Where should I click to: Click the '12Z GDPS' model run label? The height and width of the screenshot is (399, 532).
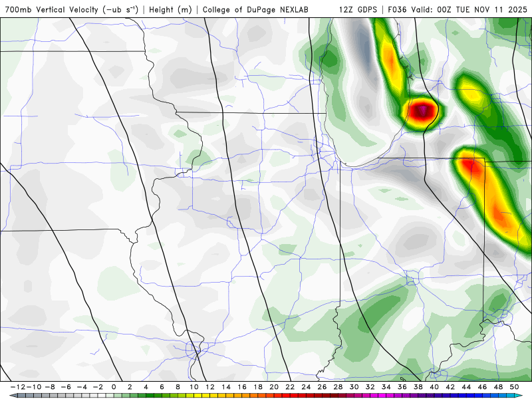tap(358, 9)
